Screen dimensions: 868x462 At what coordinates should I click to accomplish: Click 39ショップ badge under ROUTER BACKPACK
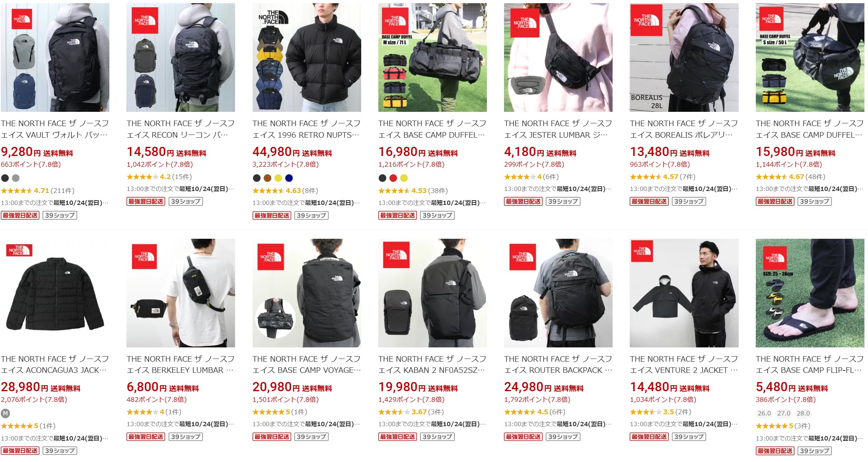563,437
